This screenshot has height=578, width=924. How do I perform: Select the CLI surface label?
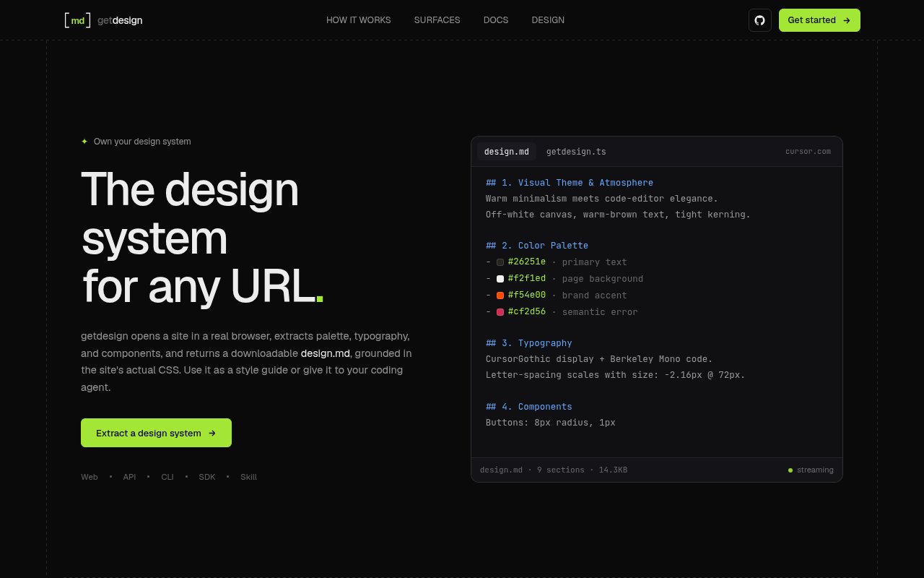(167, 477)
